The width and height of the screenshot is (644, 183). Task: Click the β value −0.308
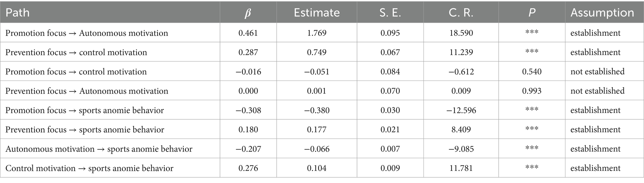(248, 110)
